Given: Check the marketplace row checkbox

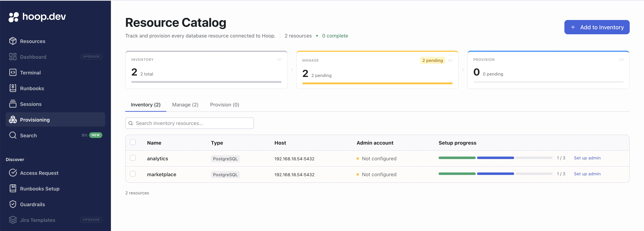Looking at the screenshot, I should pos(133,174).
